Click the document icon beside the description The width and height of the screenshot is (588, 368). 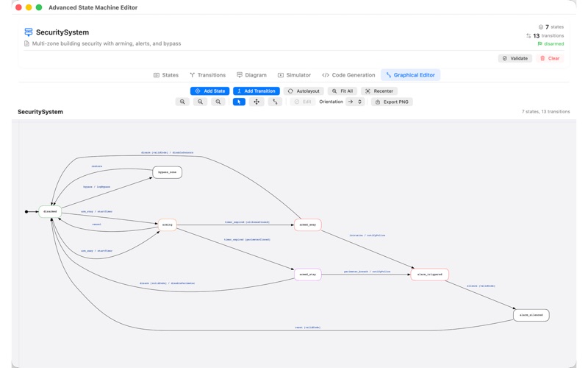pos(26,43)
